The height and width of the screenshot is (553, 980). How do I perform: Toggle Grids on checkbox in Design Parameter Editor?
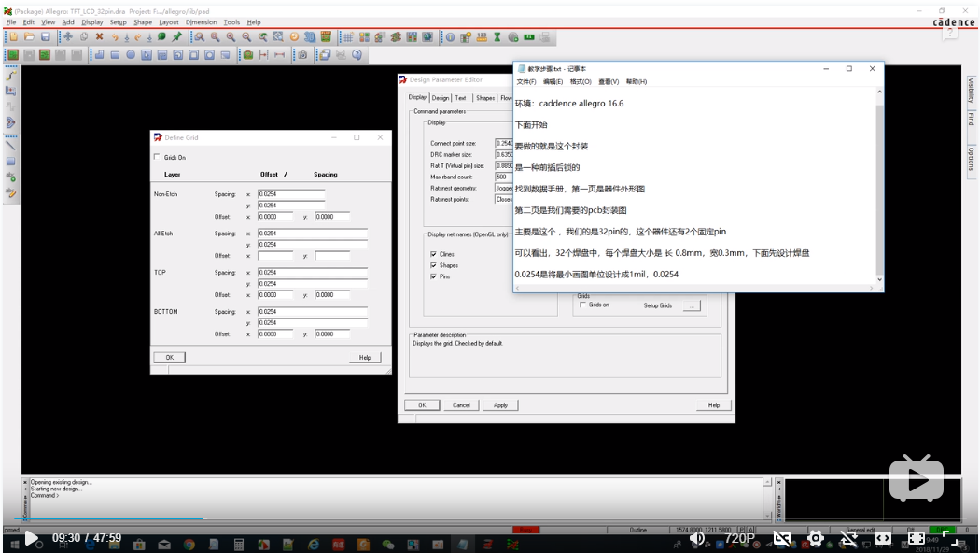coord(582,305)
